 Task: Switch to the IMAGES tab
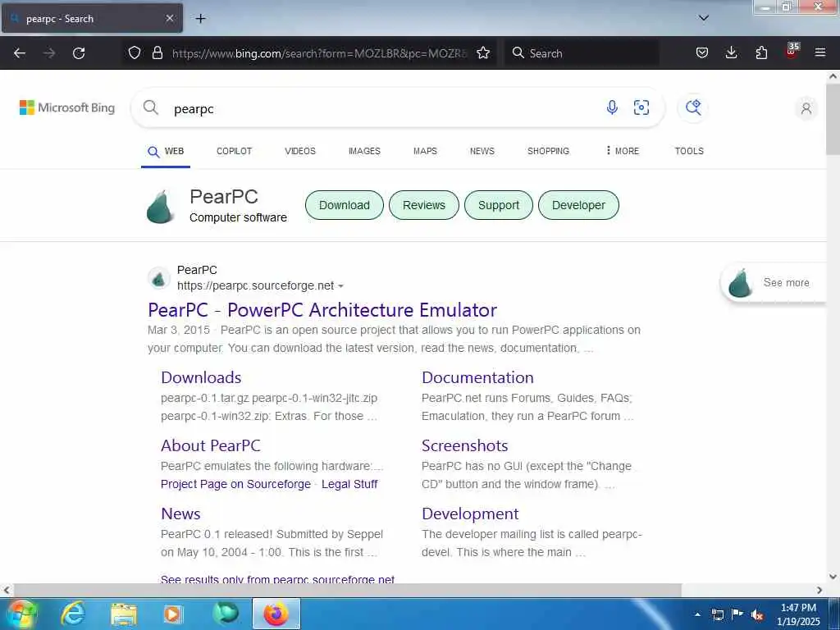pos(364,151)
